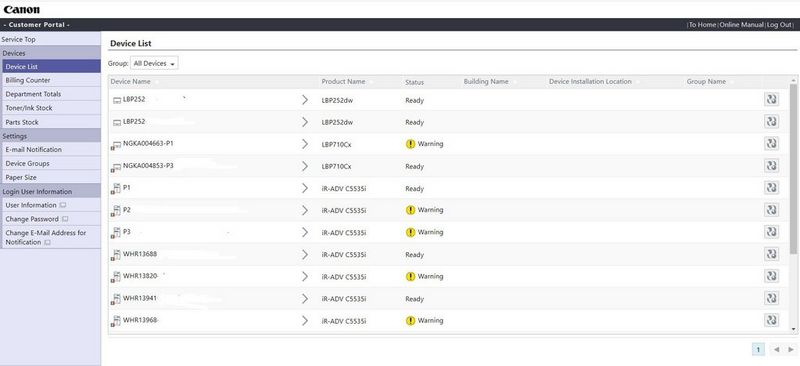Expand details chevron for WHR13820
The image size is (800, 366).
[305, 276]
